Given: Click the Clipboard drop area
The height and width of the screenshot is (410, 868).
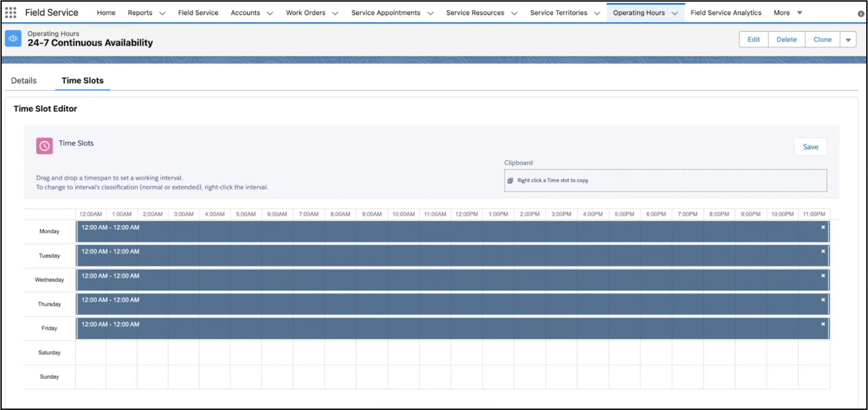Looking at the screenshot, I should 665,180.
